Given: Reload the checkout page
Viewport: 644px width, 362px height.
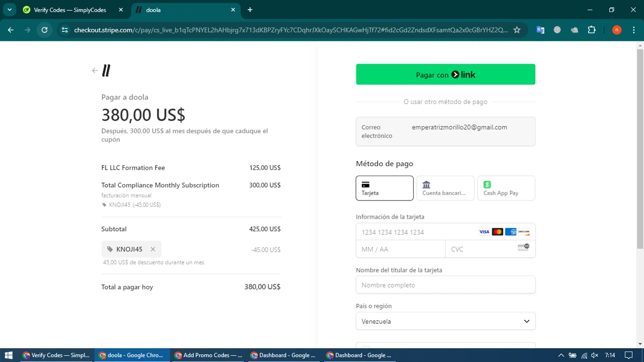Looking at the screenshot, I should pos(45,30).
